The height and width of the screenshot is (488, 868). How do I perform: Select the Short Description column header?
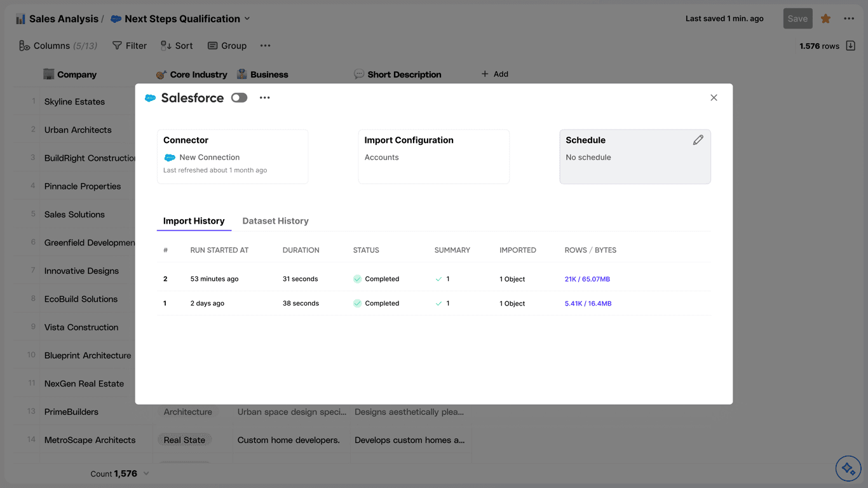click(397, 74)
